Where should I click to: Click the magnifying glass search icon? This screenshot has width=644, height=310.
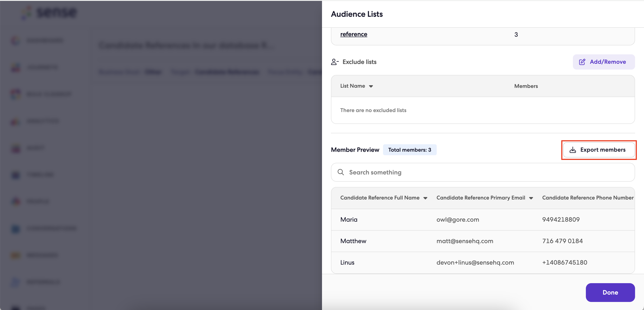coord(341,172)
